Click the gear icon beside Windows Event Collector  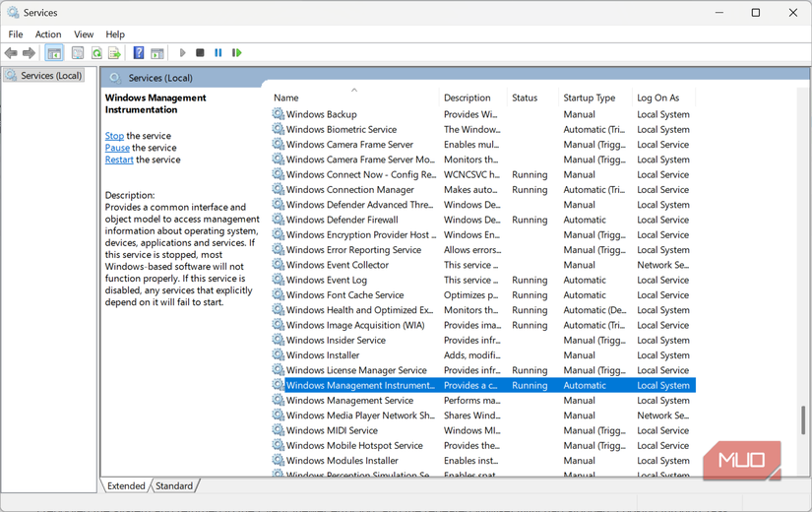[279, 264]
